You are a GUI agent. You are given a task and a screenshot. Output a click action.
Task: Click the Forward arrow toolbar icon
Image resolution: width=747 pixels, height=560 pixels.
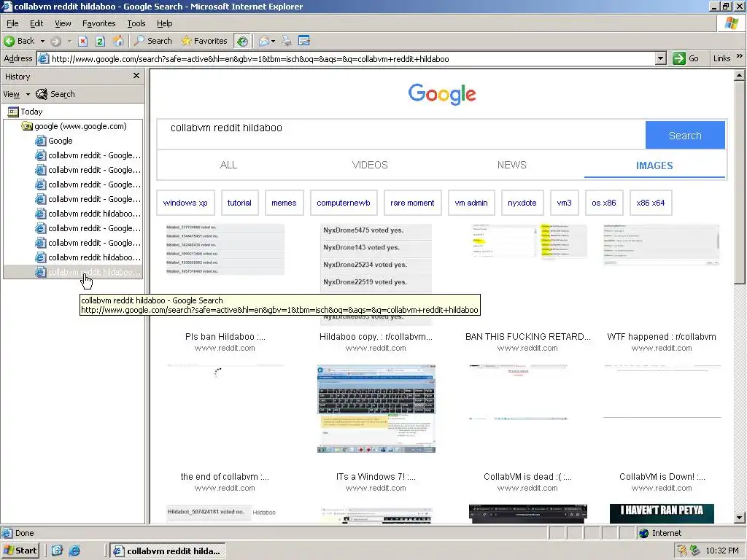[55, 41]
